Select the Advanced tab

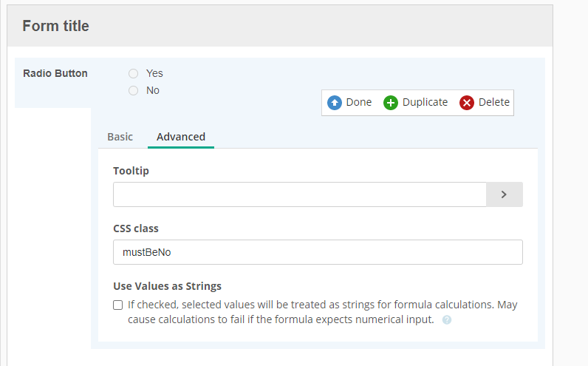point(181,137)
